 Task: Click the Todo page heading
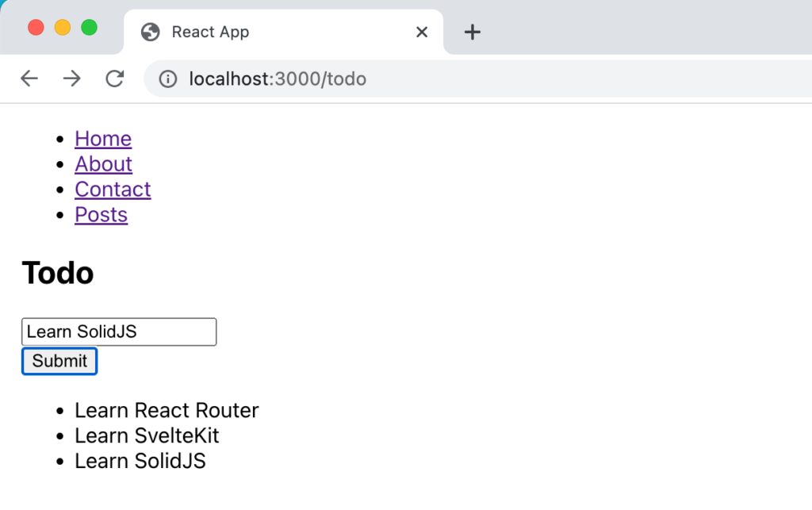pyautogui.click(x=57, y=273)
